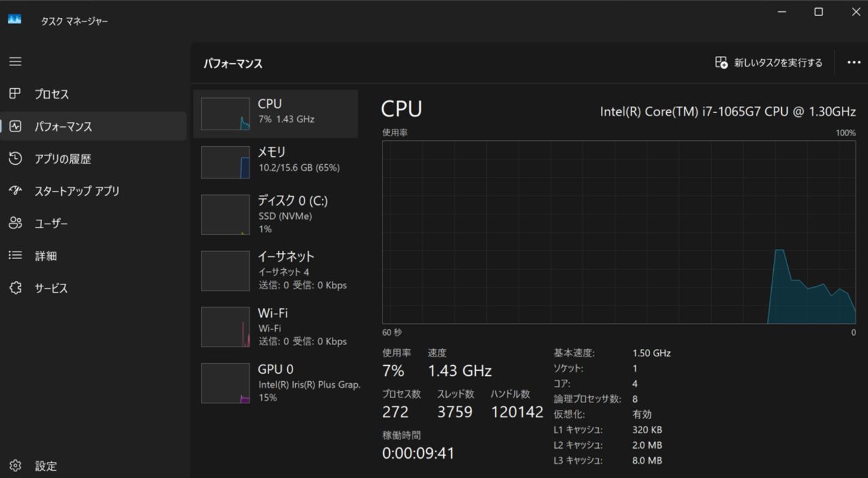This screenshot has width=868, height=478.
Task: Click the L1 キャッシュ value 320 KB
Action: [647, 430]
